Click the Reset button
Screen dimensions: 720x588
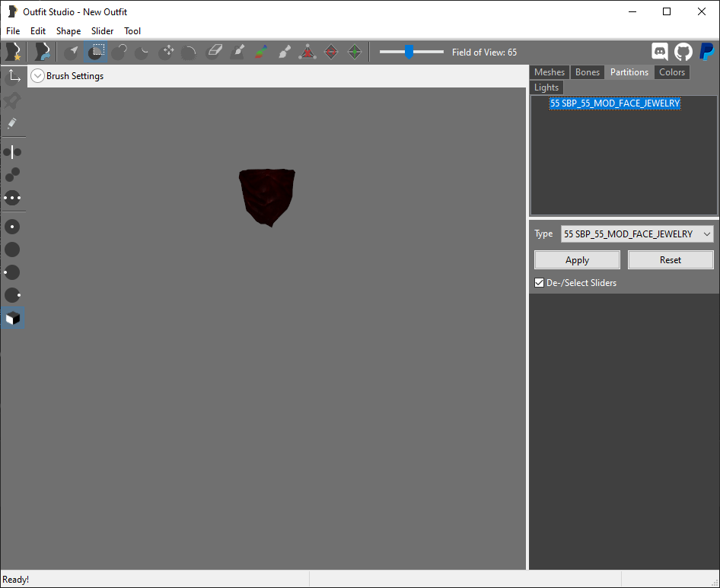pyautogui.click(x=671, y=260)
